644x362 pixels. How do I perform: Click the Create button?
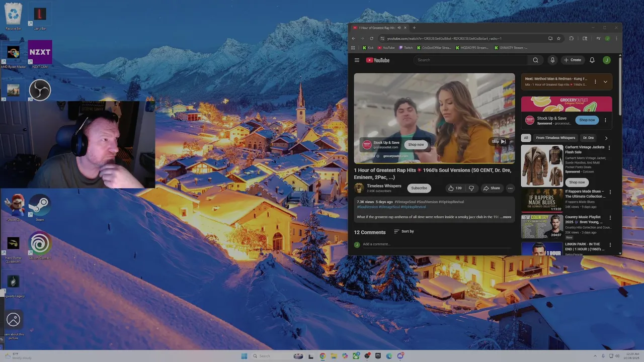573,60
